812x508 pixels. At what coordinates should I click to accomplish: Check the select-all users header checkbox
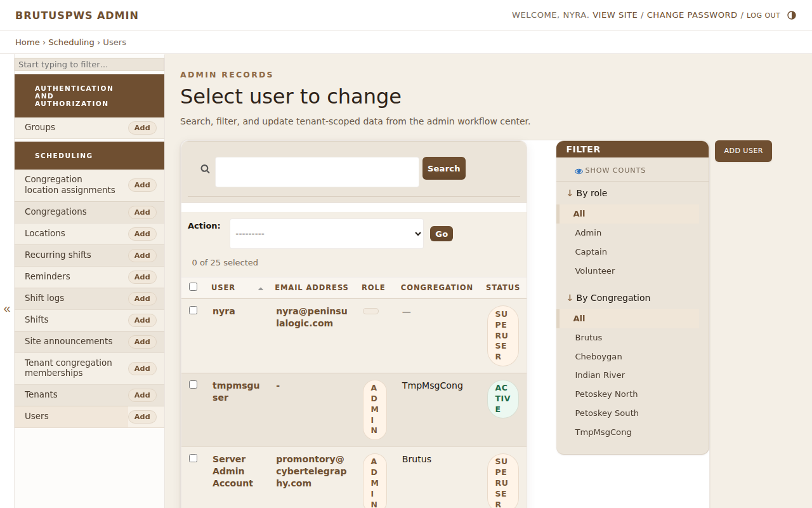[x=193, y=286]
